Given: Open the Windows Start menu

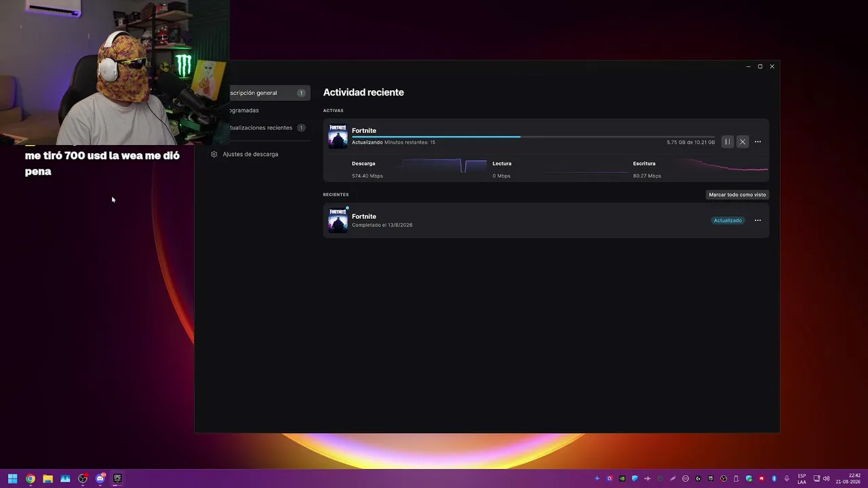Looking at the screenshot, I should click(13, 479).
